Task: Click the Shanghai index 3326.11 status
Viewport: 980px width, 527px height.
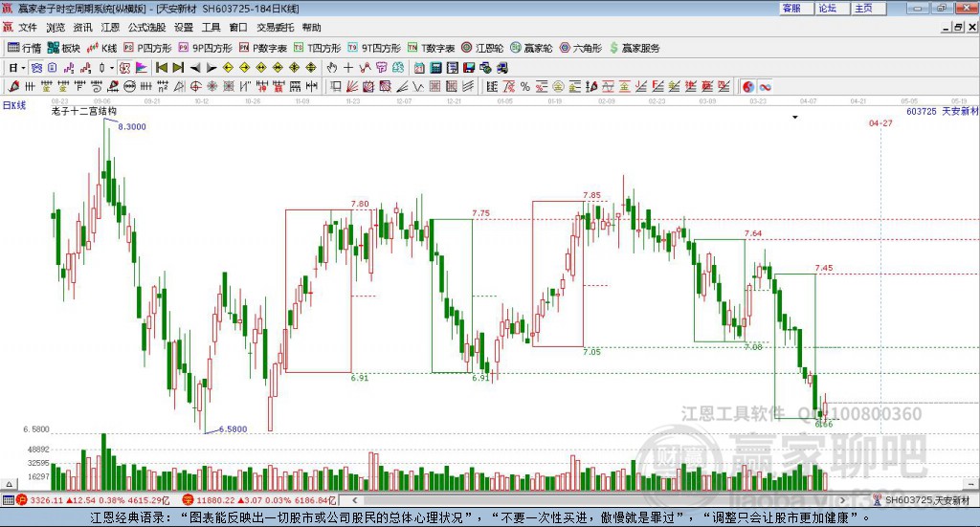Action: pyautogui.click(x=93, y=500)
